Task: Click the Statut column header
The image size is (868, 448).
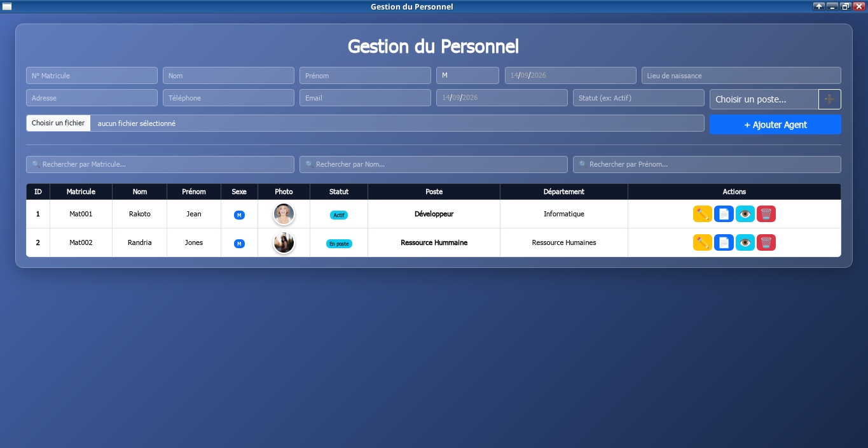Action: [x=339, y=192]
